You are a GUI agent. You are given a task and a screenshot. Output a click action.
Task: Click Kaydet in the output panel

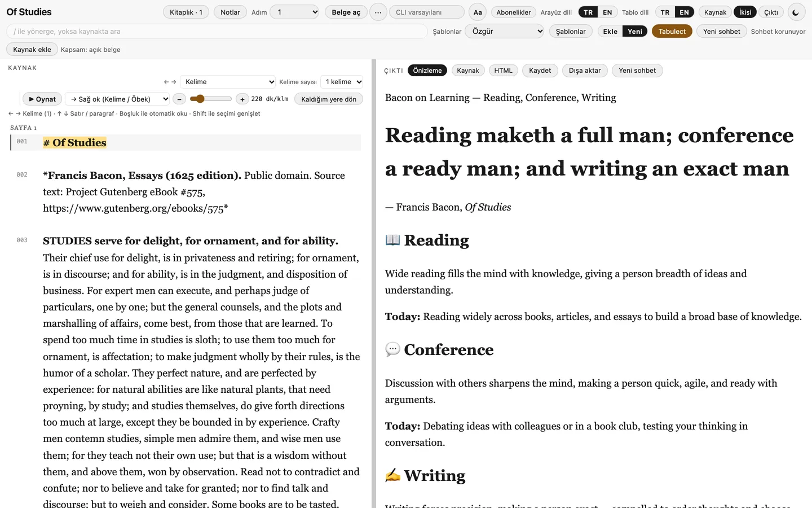540,71
